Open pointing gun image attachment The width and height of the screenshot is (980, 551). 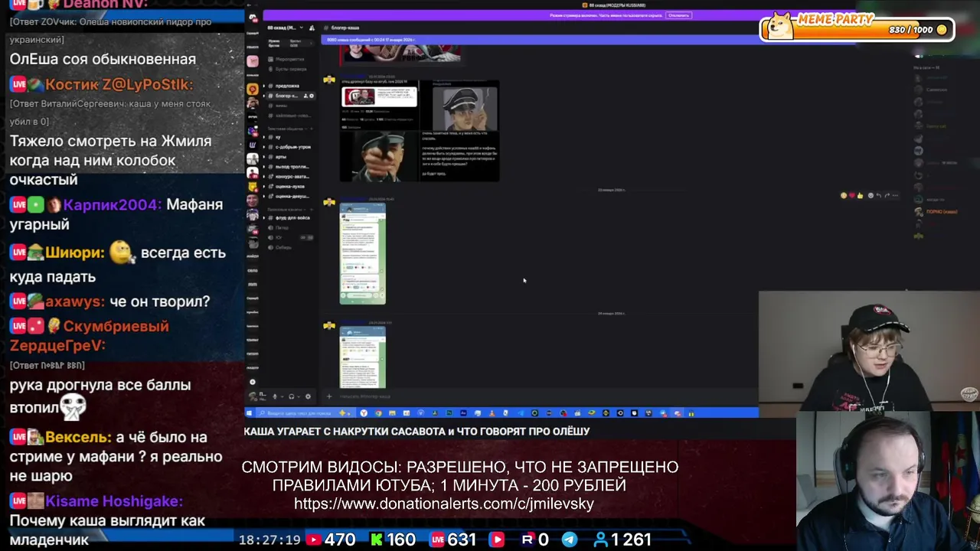378,156
